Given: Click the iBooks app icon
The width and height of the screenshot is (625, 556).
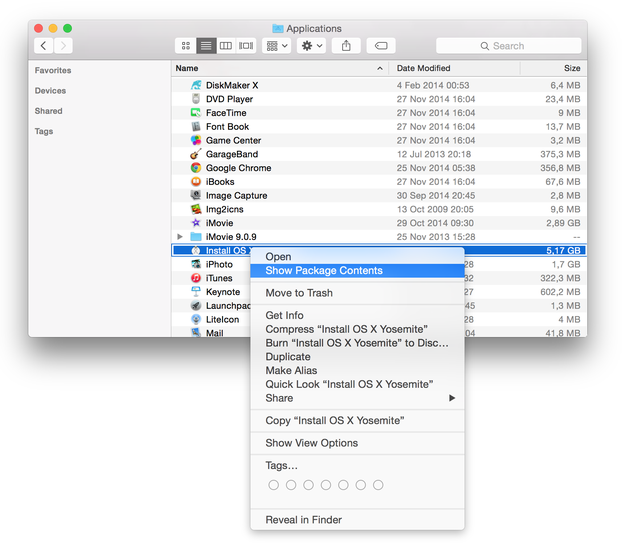Looking at the screenshot, I should tap(196, 182).
